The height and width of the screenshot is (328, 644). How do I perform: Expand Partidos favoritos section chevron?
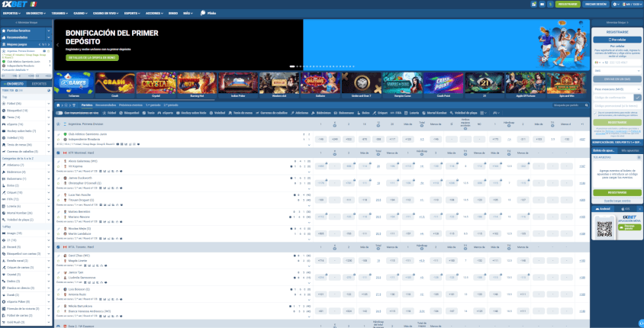(x=49, y=31)
